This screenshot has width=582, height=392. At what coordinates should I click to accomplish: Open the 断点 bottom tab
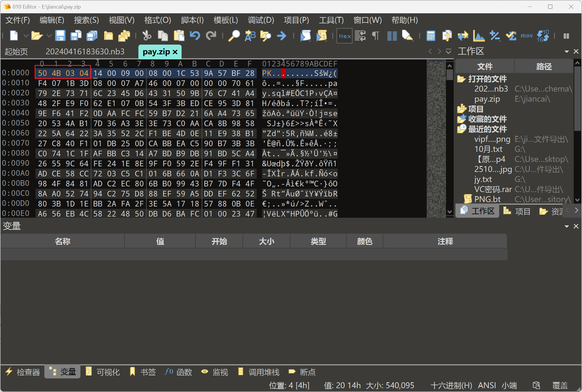pos(302,372)
